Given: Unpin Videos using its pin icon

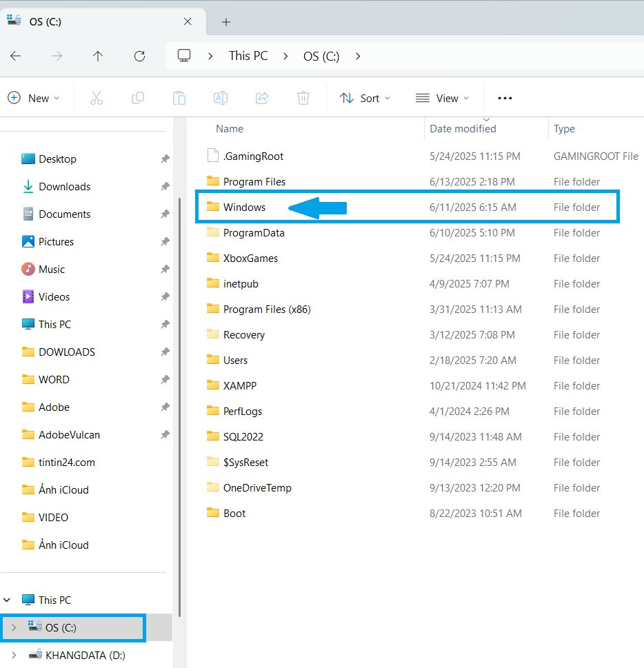Looking at the screenshot, I should pyautogui.click(x=165, y=297).
